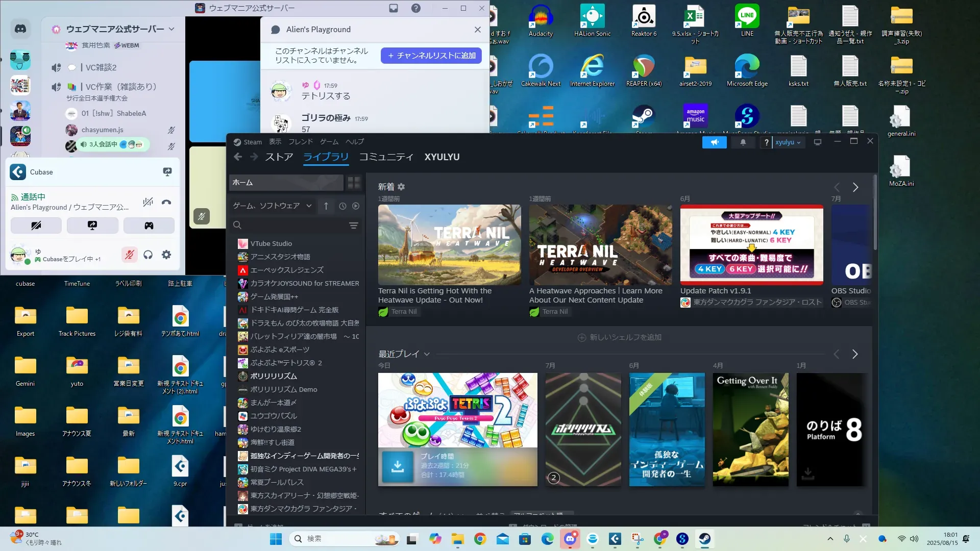Turn on camera in Discord voice panel

[36, 226]
